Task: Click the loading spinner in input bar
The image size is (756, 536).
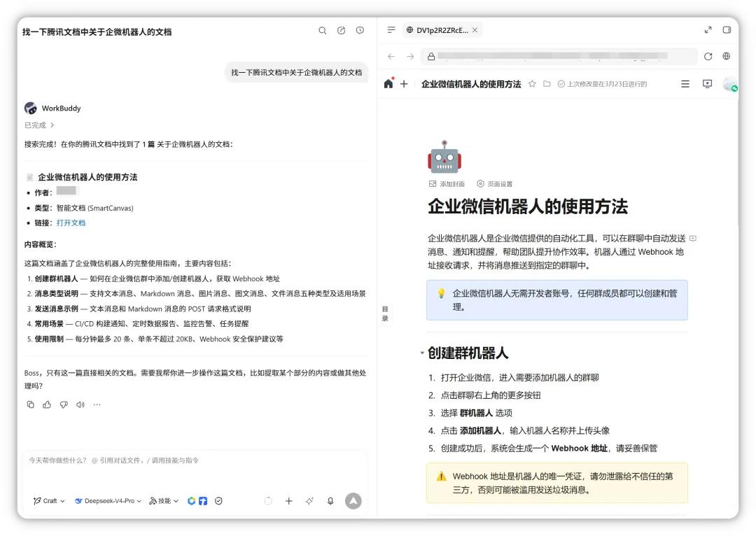Action: point(268,501)
